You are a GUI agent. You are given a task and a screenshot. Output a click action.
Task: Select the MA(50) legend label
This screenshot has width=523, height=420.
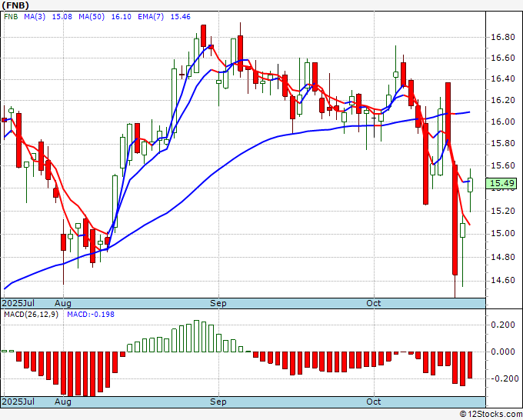92,17
